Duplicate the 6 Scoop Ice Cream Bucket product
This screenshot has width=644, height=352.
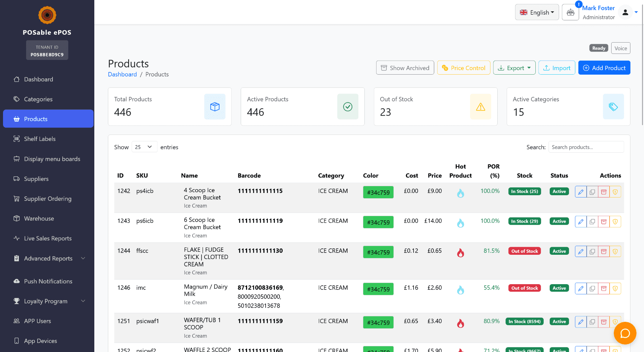point(592,222)
